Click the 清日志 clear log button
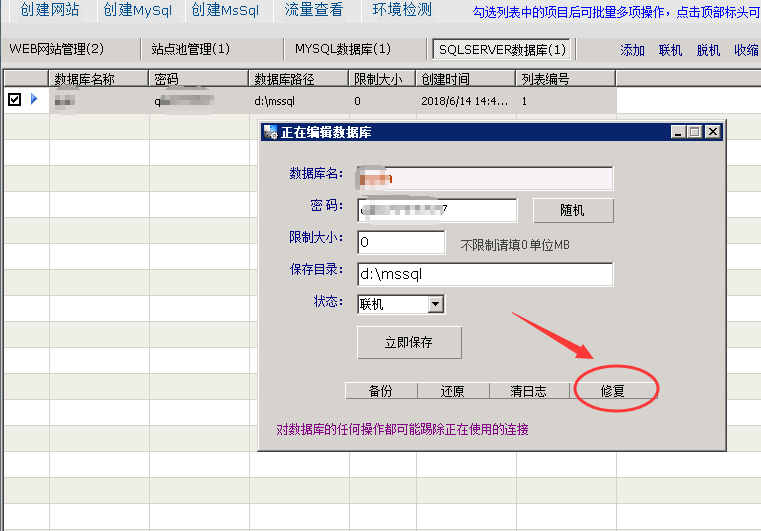The height and width of the screenshot is (531, 761). [527, 391]
